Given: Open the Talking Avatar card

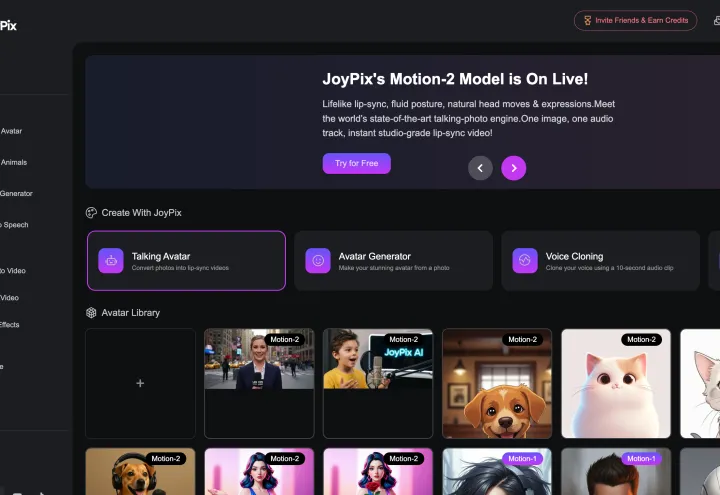Looking at the screenshot, I should 186,260.
